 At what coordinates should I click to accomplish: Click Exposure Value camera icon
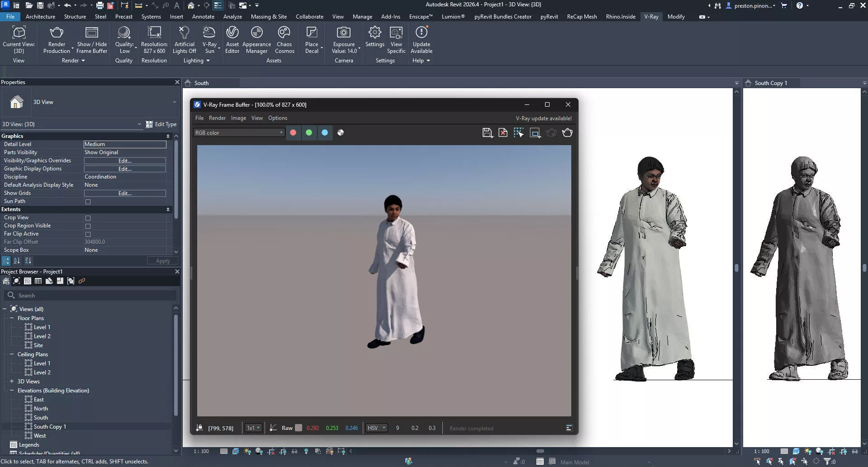point(344,33)
